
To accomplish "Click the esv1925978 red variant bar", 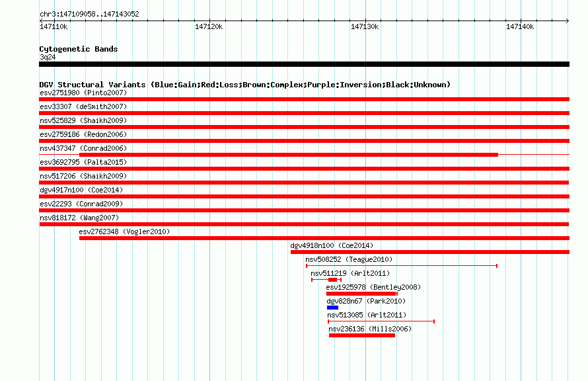I will (x=362, y=294).
